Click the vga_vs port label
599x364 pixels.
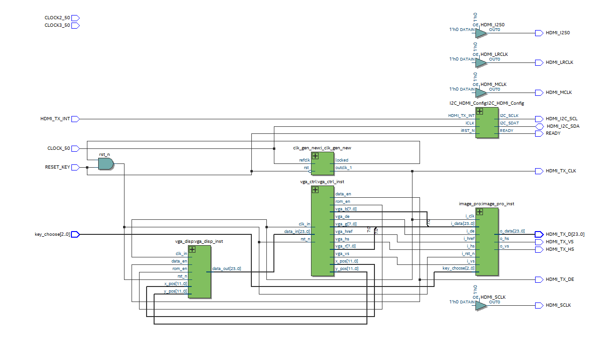(x=342, y=254)
